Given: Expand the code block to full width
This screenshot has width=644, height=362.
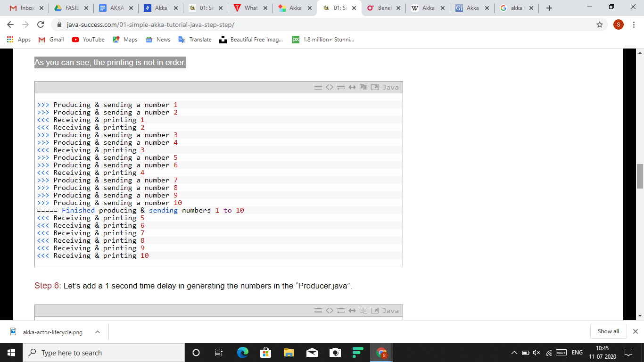Looking at the screenshot, I should tap(352, 87).
